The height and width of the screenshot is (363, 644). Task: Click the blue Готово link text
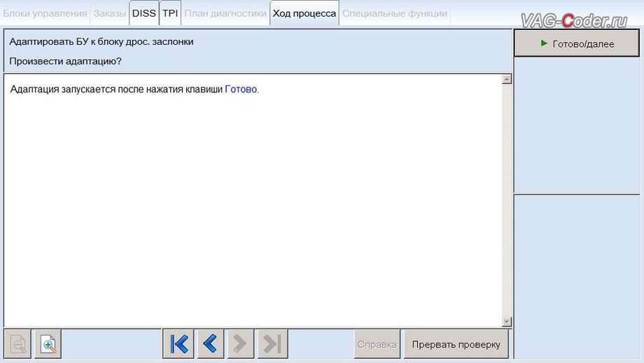tap(241, 90)
